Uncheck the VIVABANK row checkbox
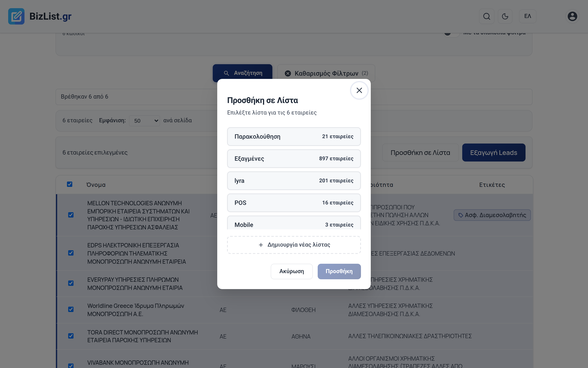The height and width of the screenshot is (368, 588). click(71, 366)
